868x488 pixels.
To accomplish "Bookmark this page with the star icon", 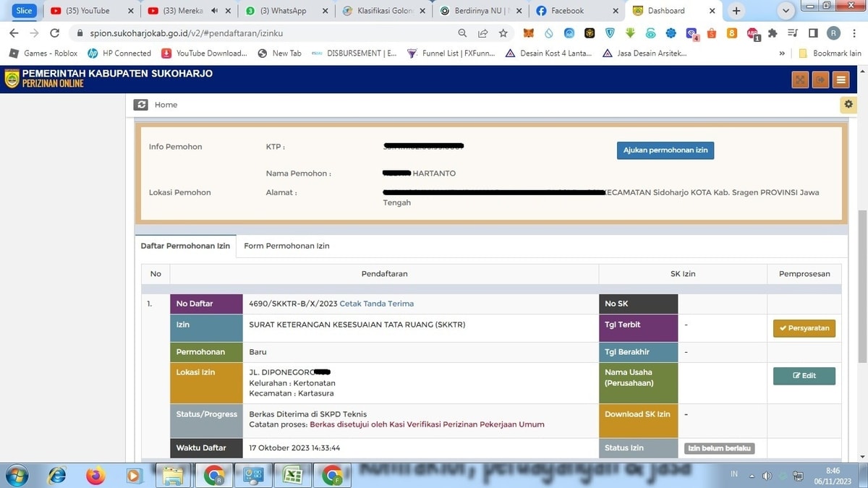I will [503, 33].
